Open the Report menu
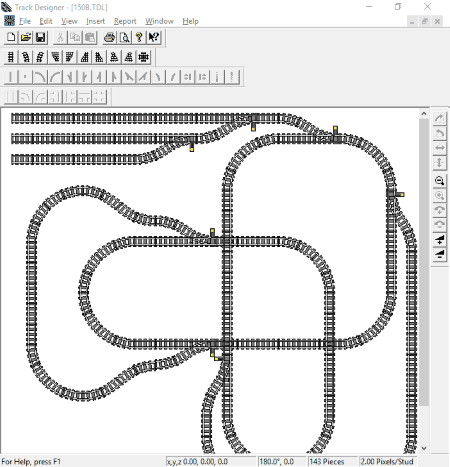450x467 pixels. [125, 21]
